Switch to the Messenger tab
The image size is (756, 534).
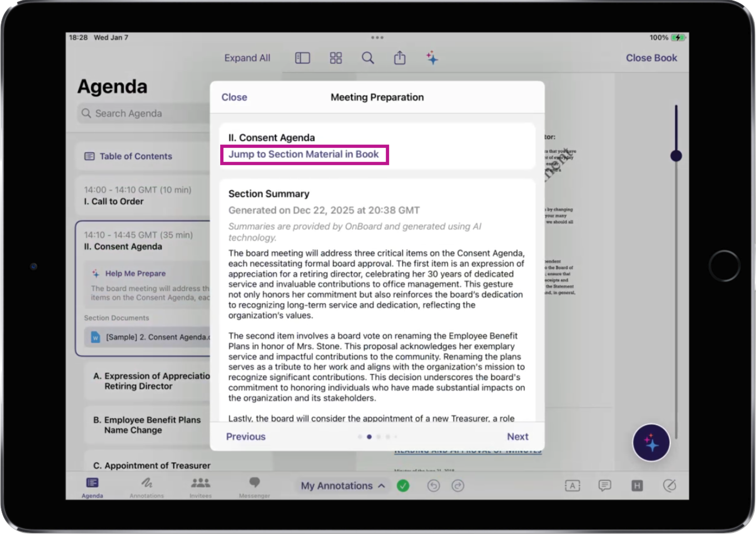click(254, 487)
